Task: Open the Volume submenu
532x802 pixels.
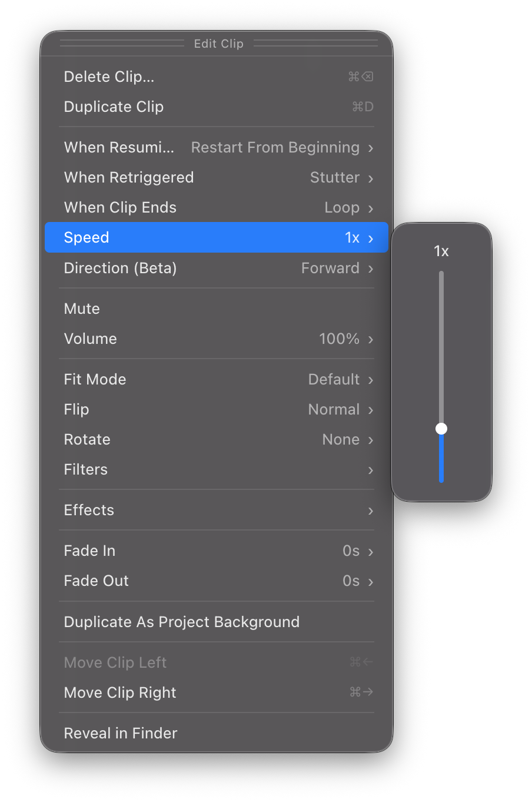Action: tap(218, 339)
